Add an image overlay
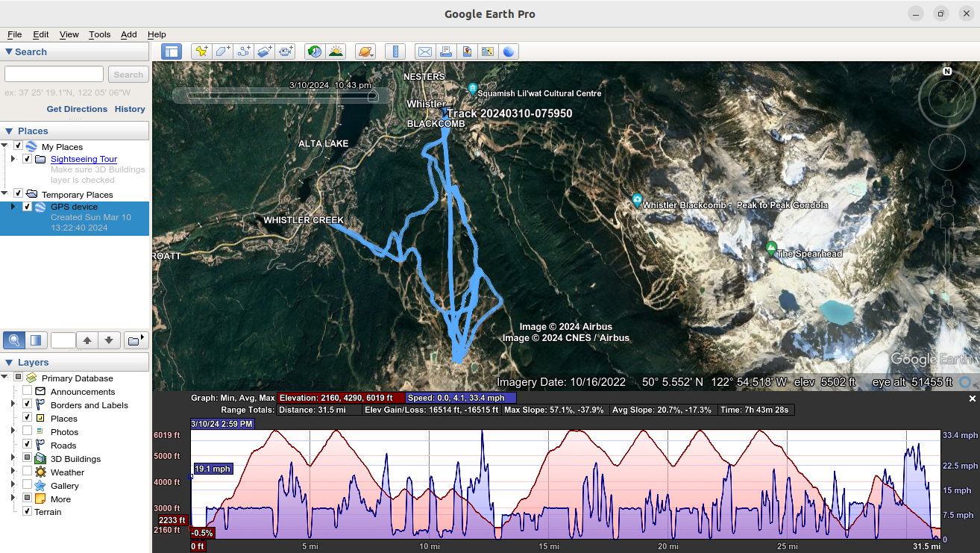 pyautogui.click(x=265, y=51)
